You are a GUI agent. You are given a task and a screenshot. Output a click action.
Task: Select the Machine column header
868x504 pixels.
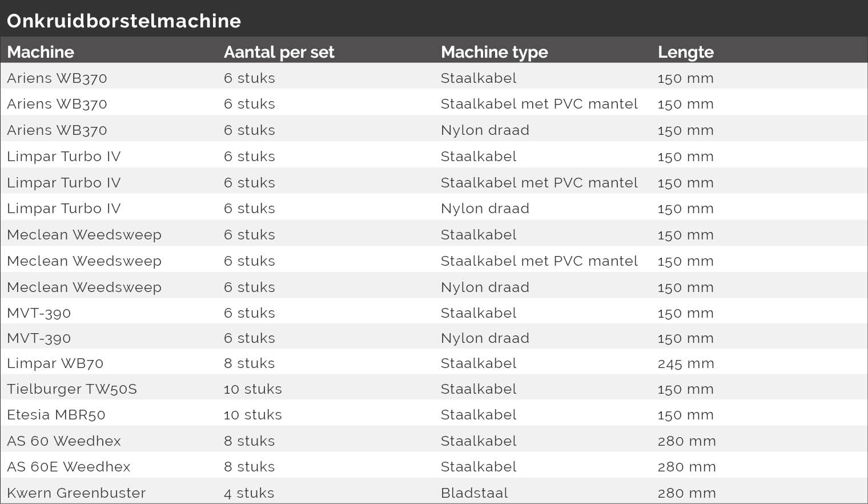coord(41,52)
